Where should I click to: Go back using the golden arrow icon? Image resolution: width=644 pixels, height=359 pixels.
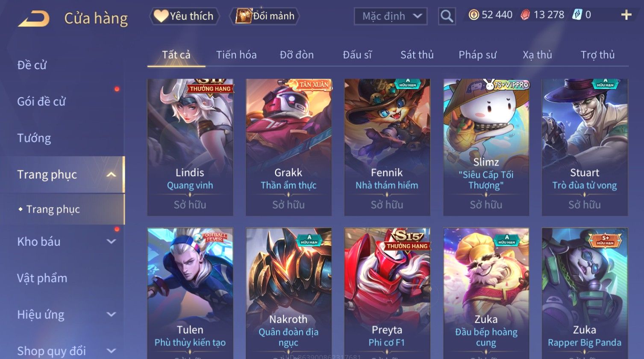(34, 18)
